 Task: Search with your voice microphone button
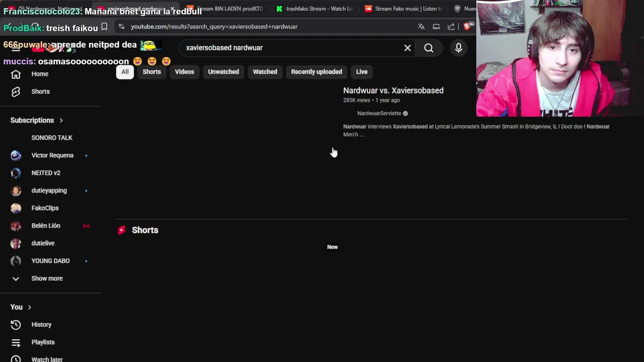[x=458, y=48]
